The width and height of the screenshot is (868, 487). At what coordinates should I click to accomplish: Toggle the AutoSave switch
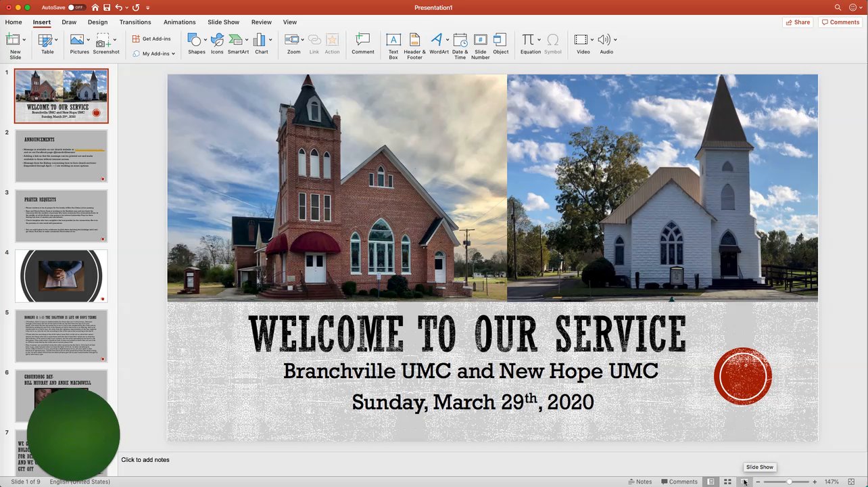(76, 7)
